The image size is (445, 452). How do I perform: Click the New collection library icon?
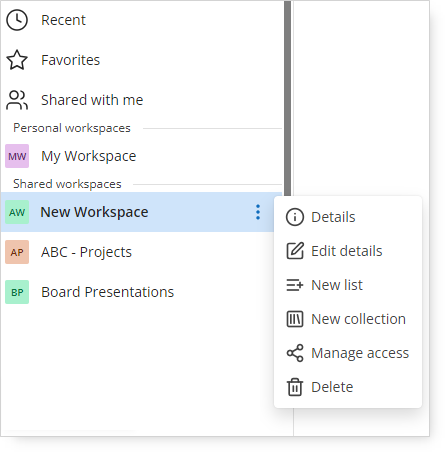point(295,319)
